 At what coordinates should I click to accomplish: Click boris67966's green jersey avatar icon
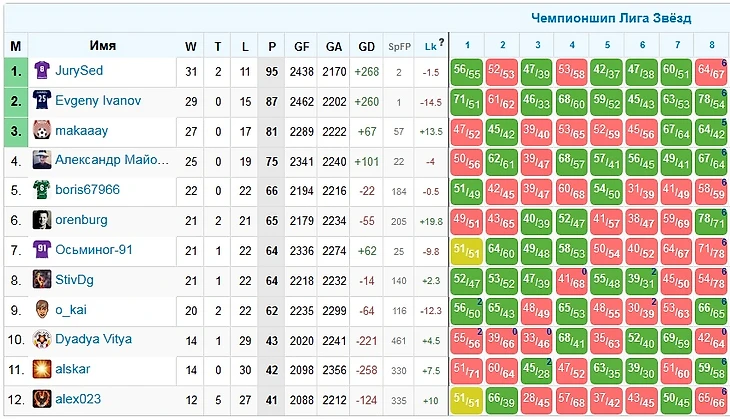tap(41, 190)
